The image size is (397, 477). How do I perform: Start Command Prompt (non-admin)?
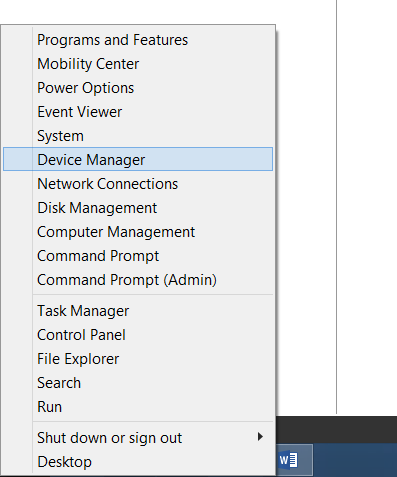[138, 256]
